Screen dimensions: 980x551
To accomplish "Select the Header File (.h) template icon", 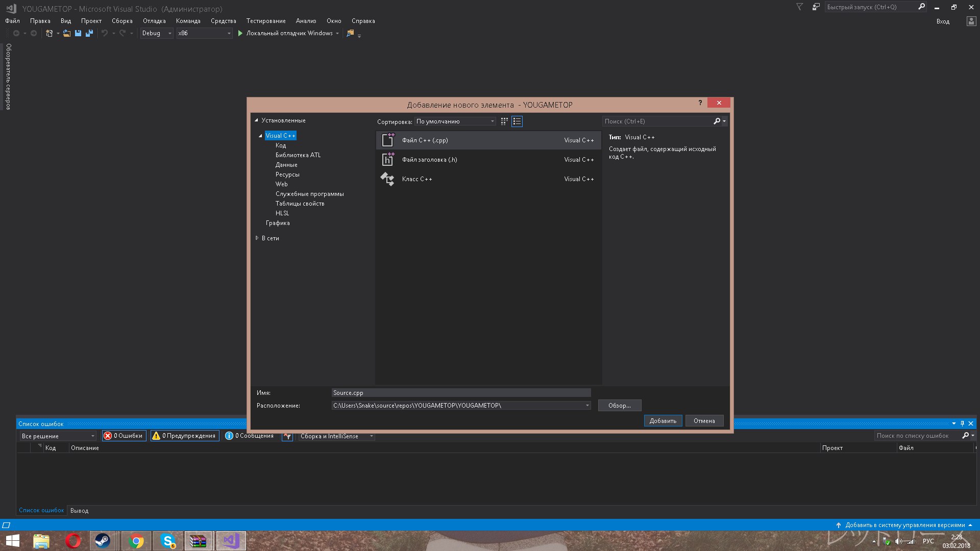I will point(388,159).
